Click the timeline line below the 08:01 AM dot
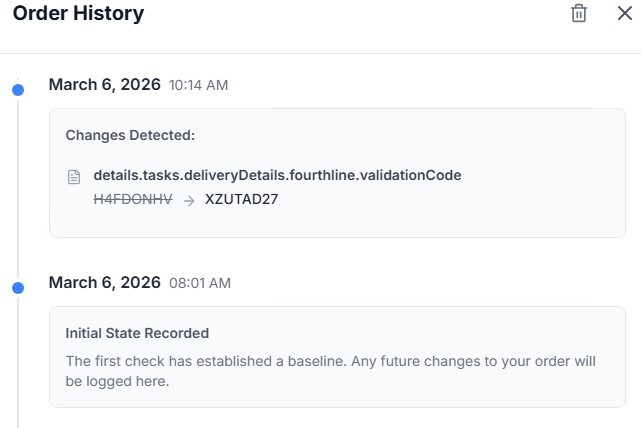The width and height of the screenshot is (641, 428). point(17,360)
